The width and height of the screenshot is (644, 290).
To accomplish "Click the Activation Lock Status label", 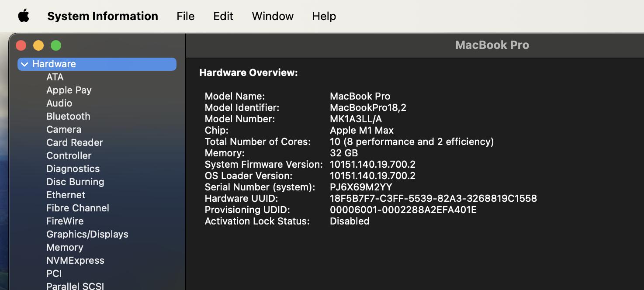I will point(257,221).
